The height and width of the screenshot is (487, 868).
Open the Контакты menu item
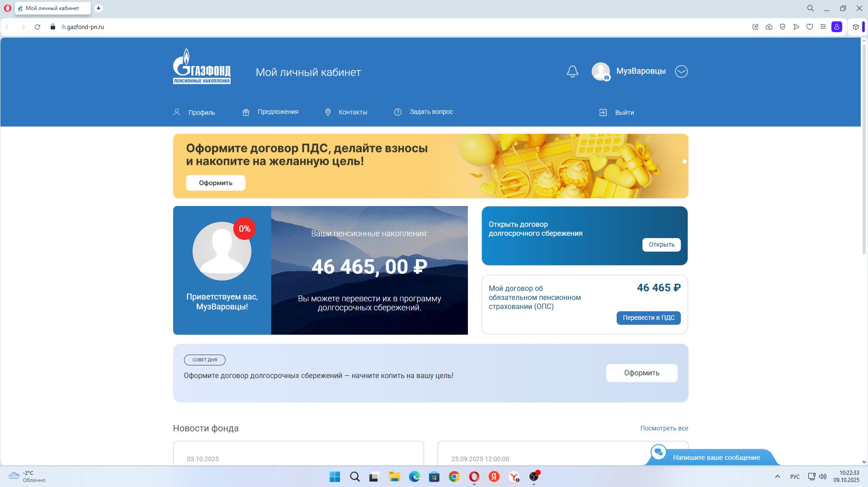[x=346, y=112]
